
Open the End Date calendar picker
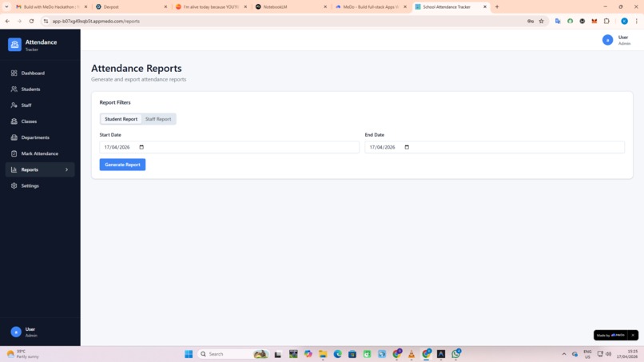point(407,147)
